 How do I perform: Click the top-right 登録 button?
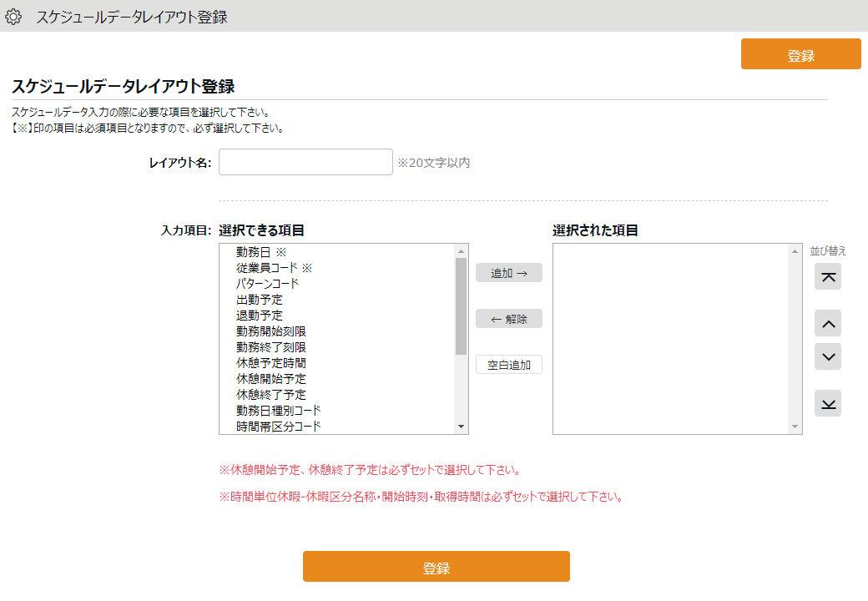click(x=800, y=54)
